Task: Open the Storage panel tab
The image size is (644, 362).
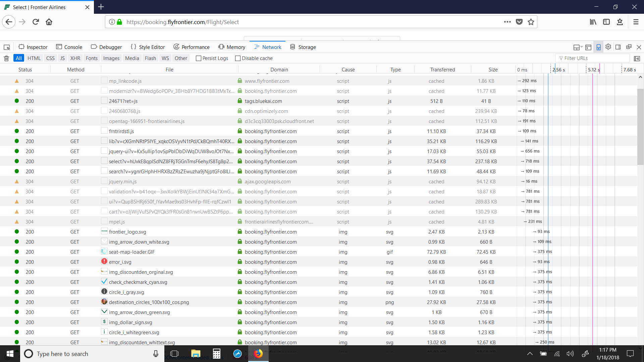Action: click(303, 47)
